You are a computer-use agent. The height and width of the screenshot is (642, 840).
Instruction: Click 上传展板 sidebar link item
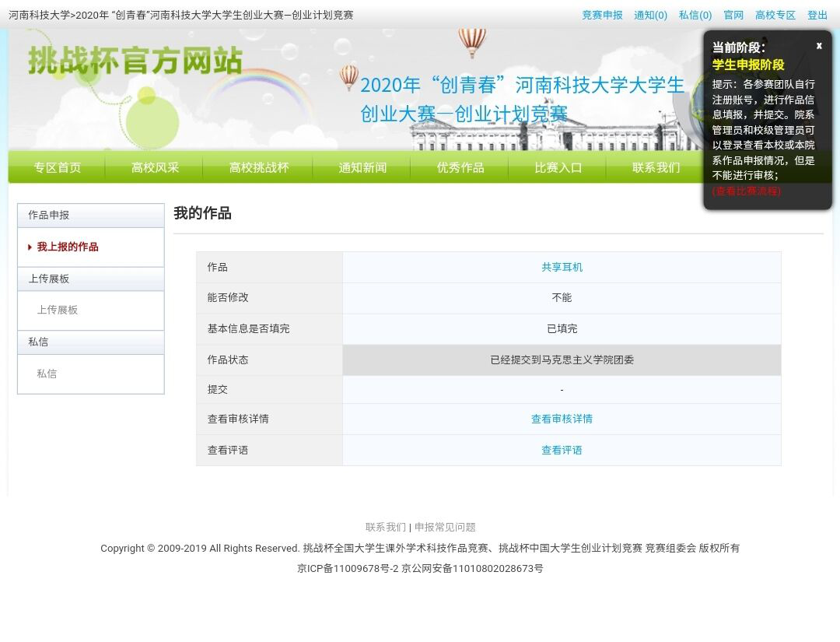(58, 310)
